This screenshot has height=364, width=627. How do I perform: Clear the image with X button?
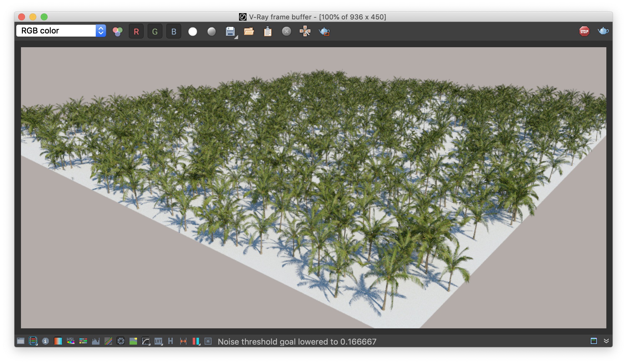pos(286,31)
